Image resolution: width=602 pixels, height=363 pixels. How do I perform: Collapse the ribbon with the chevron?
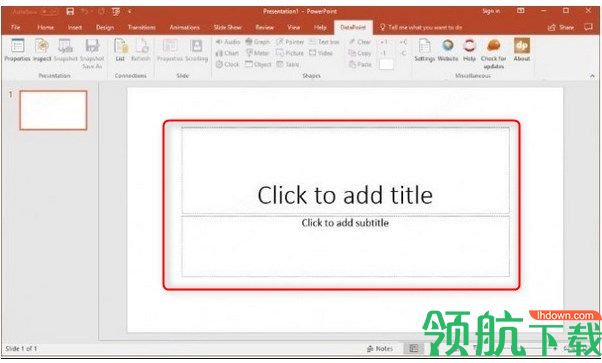click(592, 76)
